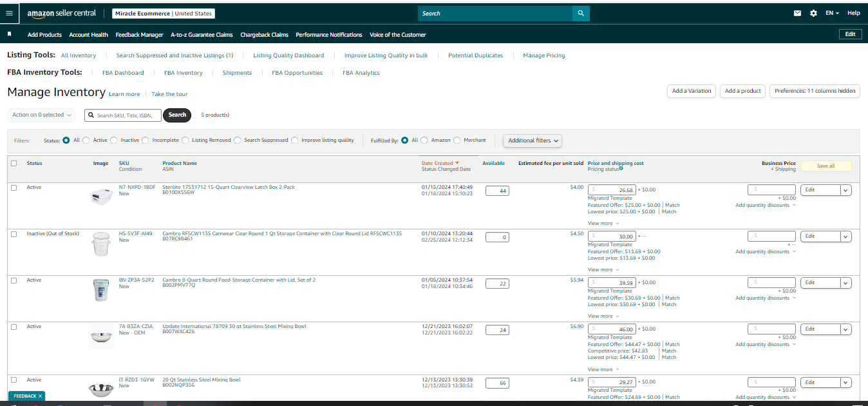Viewport: 868px width, 406px height.
Task: Check the row for SKU HS-5V3F-AI49
Action: 14,234
